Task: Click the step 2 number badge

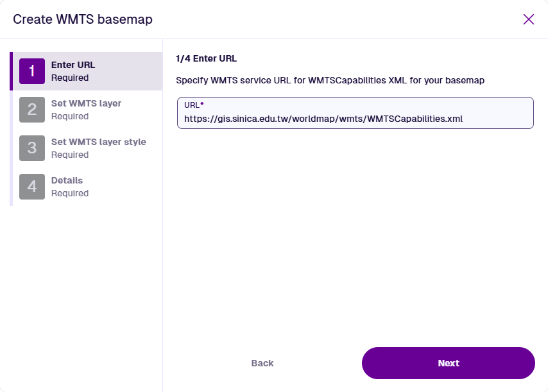Action: 32,110
